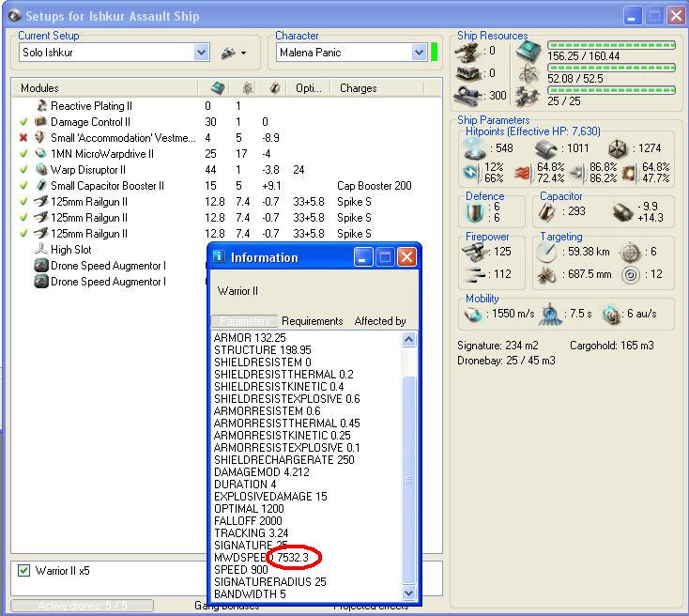Select the Reactive Plating II module icon
Screen dimensions: 689x616
(x=41, y=105)
